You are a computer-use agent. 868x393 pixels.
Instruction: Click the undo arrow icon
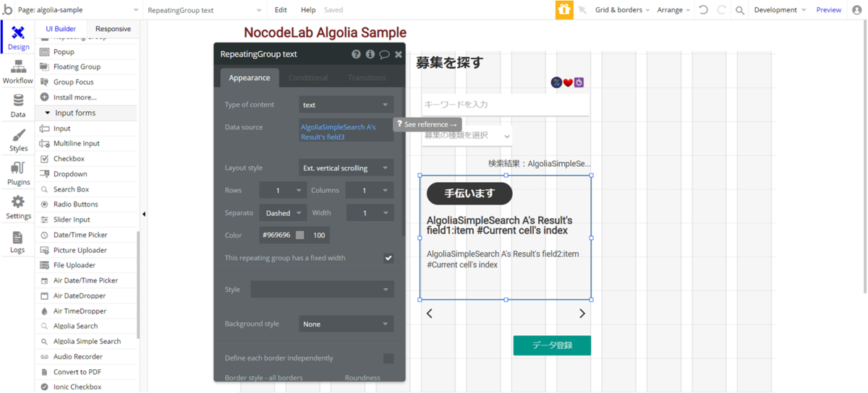coord(703,10)
